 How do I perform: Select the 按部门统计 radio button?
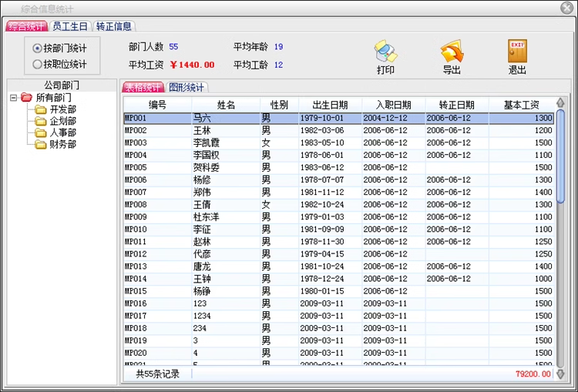37,49
